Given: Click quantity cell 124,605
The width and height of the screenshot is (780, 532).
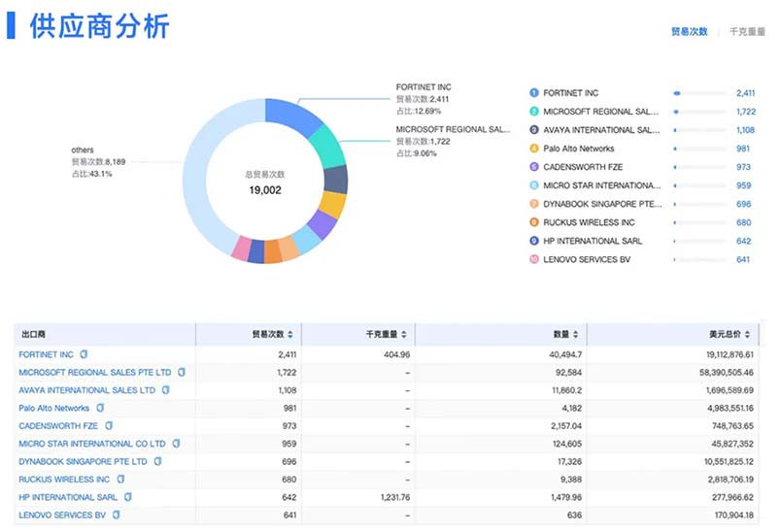Looking at the screenshot, I should tap(567, 444).
